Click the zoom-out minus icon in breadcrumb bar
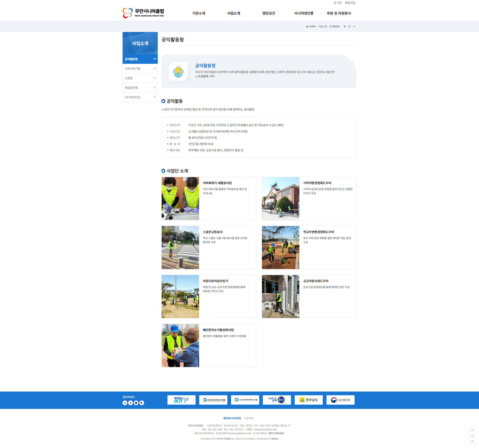 tap(354, 27)
